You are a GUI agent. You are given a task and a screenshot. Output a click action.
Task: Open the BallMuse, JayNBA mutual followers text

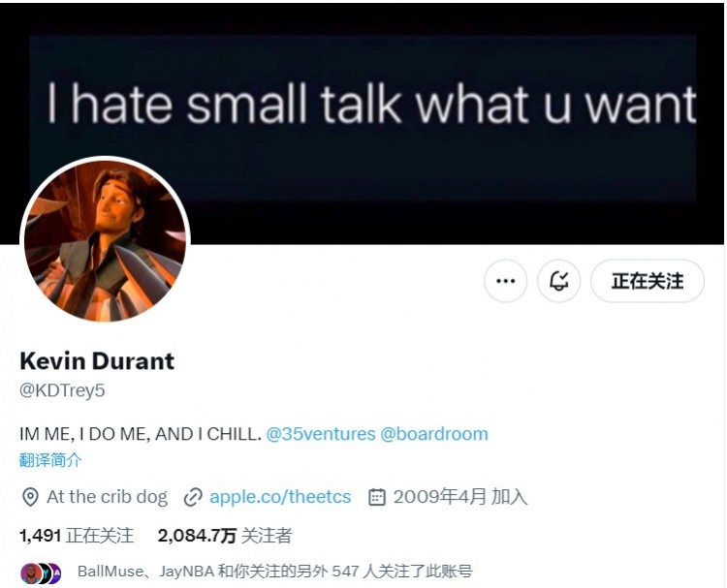[275, 572]
